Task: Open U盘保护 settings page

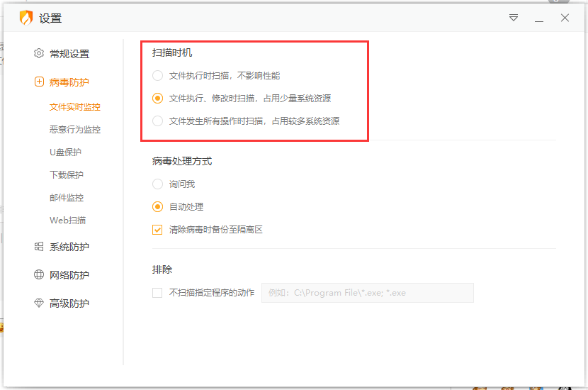Action: [65, 152]
